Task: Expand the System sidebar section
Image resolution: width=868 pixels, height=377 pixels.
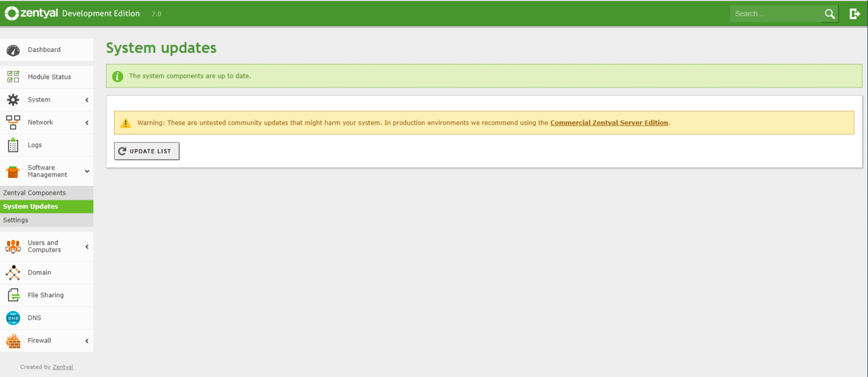Action: [86, 99]
